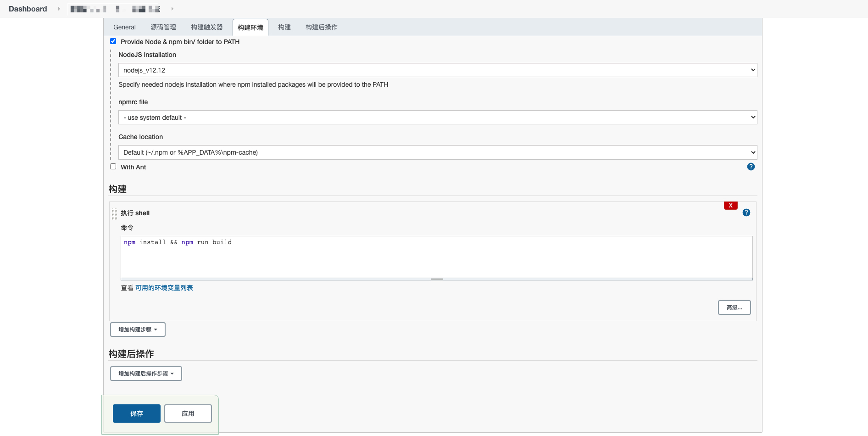The height and width of the screenshot is (436, 868).
Task: Delete the shell build step with red X
Action: click(730, 206)
